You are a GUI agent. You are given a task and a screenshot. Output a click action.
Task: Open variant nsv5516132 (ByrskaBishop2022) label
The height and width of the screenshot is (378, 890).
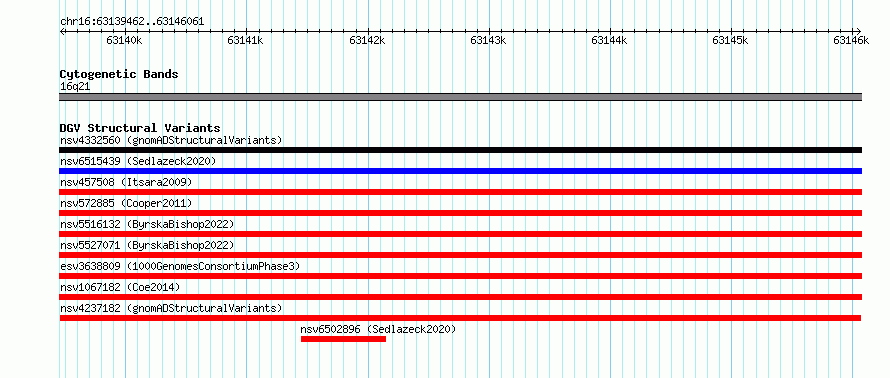147,224
